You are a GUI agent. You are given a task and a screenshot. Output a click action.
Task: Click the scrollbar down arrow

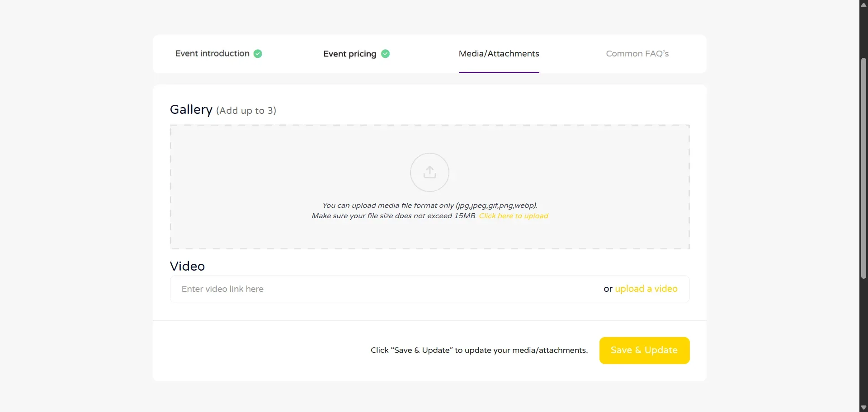(x=863, y=407)
